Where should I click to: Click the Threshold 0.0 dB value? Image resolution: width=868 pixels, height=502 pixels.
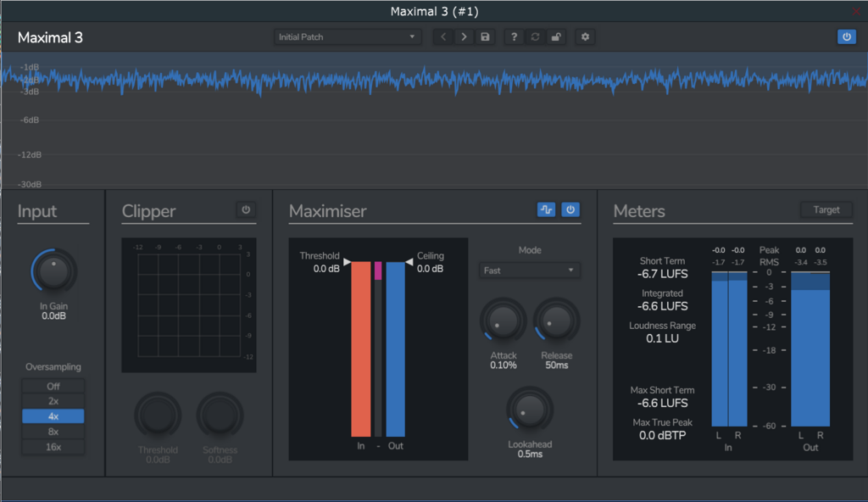point(326,269)
